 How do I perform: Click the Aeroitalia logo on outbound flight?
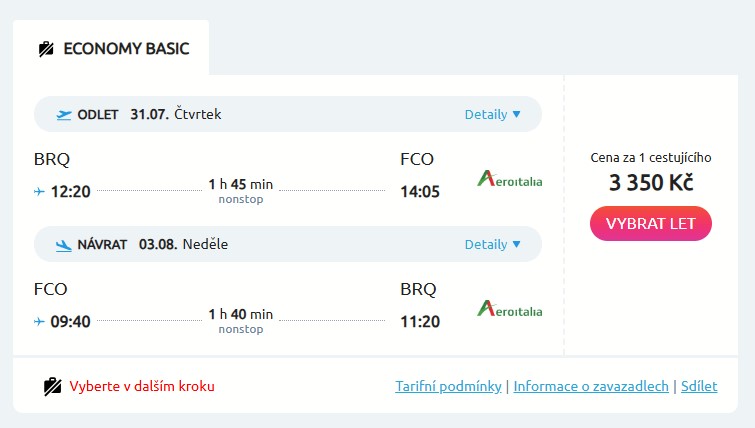(510, 180)
